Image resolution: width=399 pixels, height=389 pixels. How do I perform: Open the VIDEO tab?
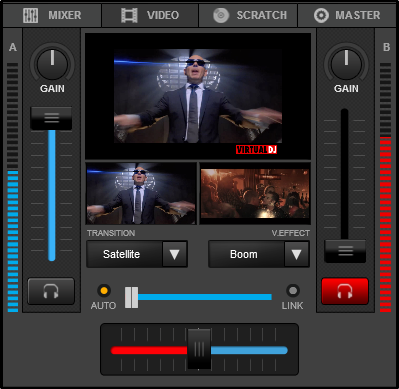point(150,15)
